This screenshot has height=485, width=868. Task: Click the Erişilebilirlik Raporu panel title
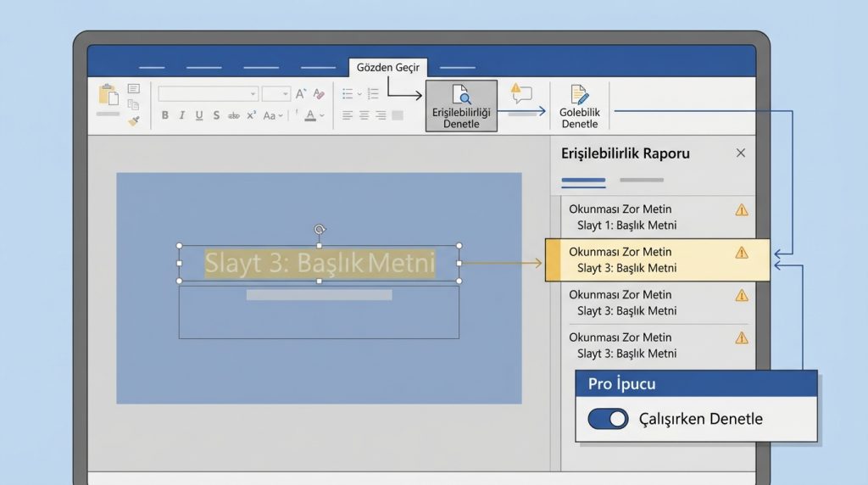click(x=626, y=153)
